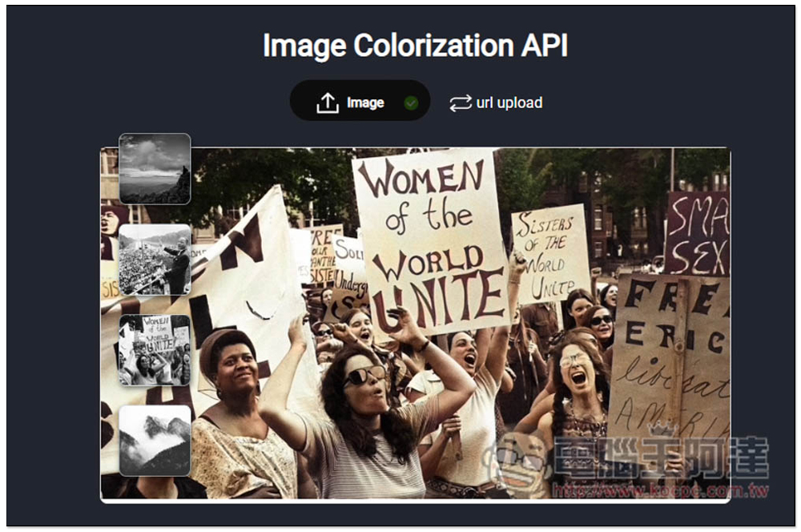Choose the cloudy landscape sample thumbnail

(x=155, y=168)
